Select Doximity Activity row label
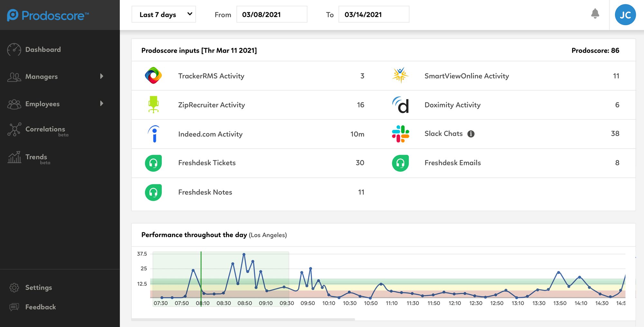This screenshot has height=327, width=644. click(x=452, y=105)
